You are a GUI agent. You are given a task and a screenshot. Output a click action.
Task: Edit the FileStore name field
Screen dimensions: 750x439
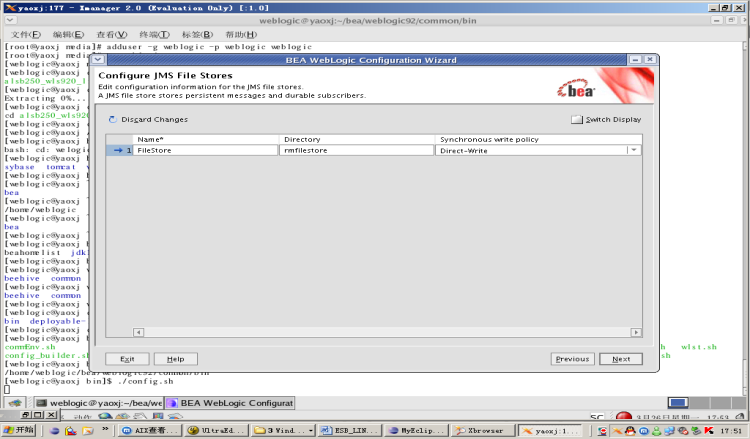(x=206, y=150)
